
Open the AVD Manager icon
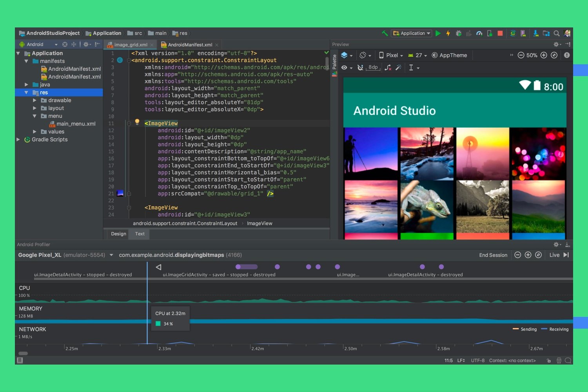(x=523, y=33)
